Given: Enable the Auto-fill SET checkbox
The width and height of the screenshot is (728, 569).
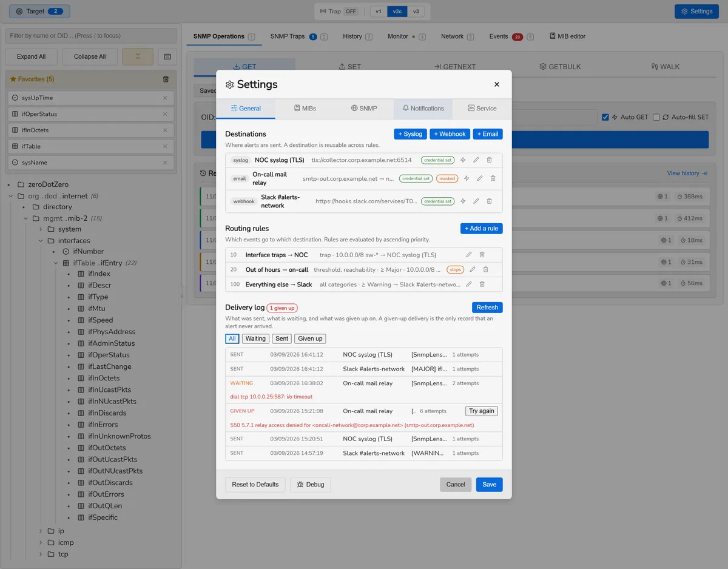Looking at the screenshot, I should [x=656, y=117].
